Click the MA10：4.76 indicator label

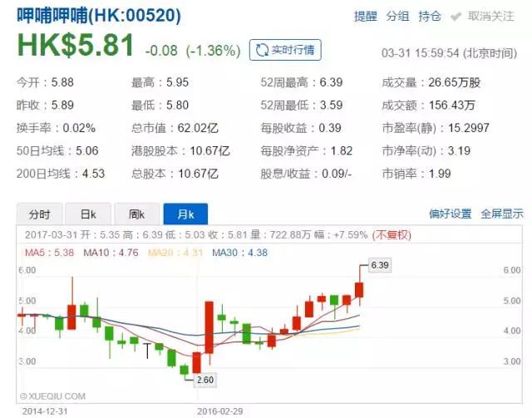coord(111,253)
